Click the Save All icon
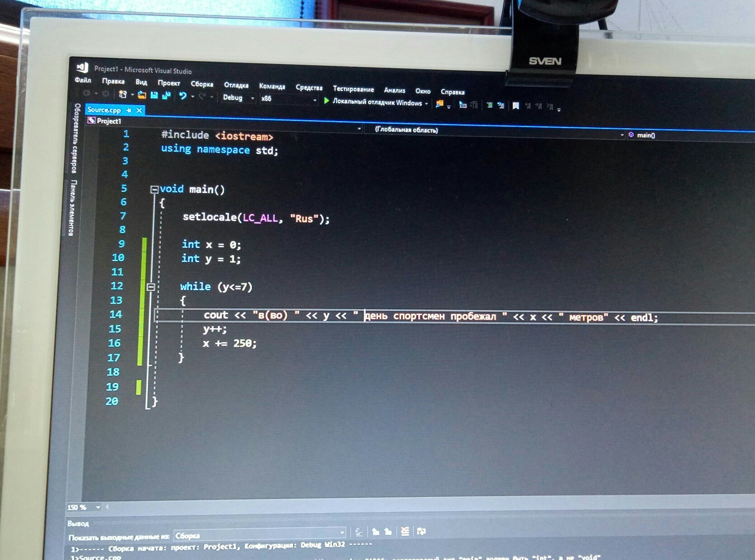The image size is (755, 560). pyautogui.click(x=167, y=95)
